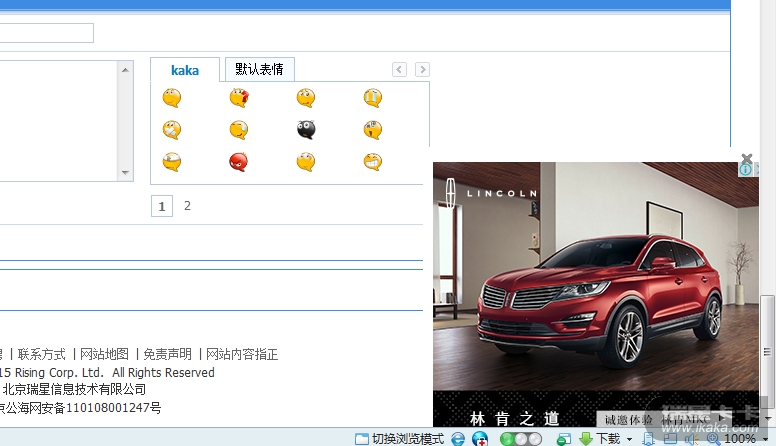Click the split window layout icon
Viewport: 776px width, 446px height.
point(670,439)
